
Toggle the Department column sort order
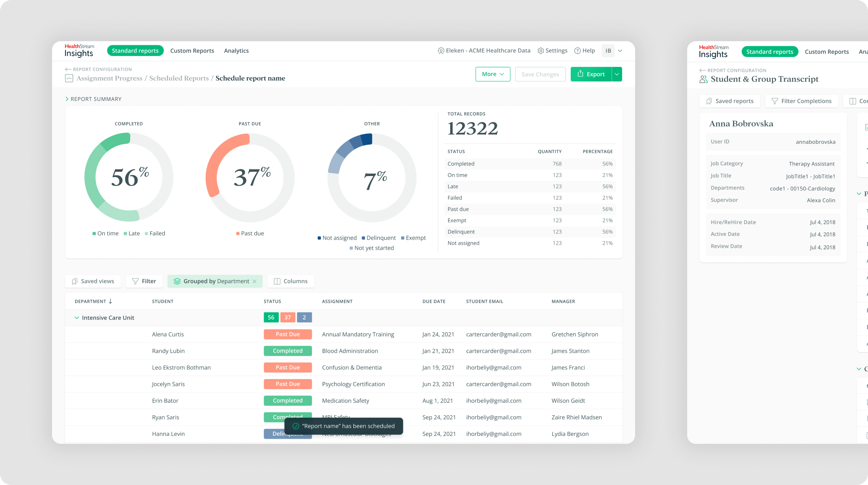pos(110,301)
